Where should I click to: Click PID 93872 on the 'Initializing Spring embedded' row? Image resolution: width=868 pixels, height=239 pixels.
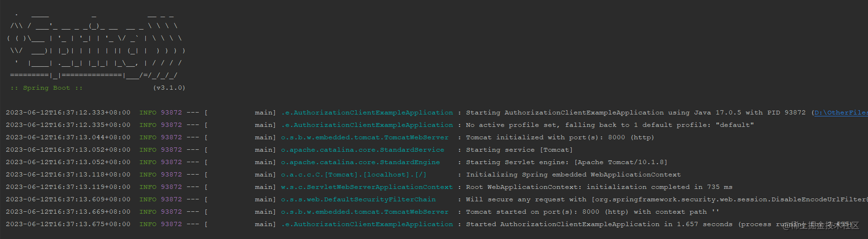point(171,175)
